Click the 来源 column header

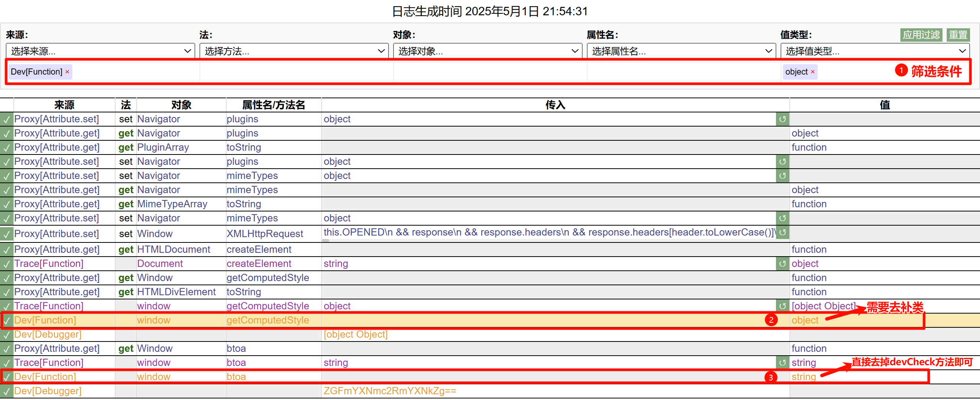coord(64,105)
